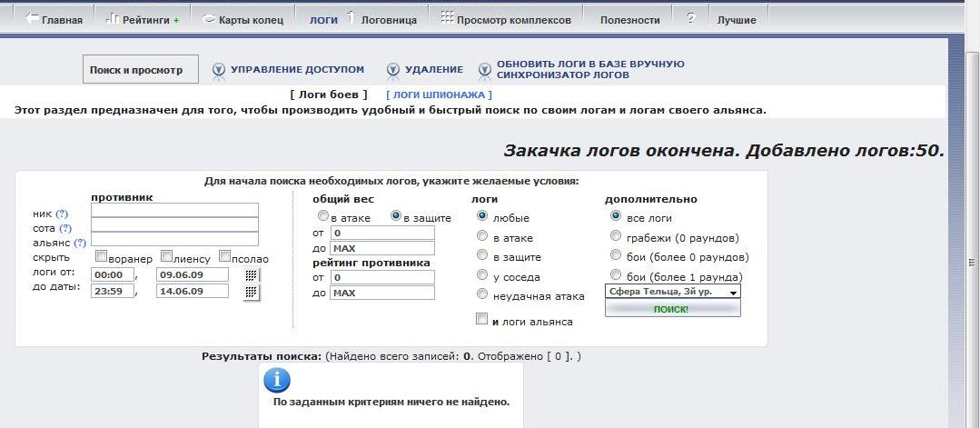The height and width of the screenshot is (428, 980).
Task: Click the help (?) link next to сота
Action: (x=65, y=228)
